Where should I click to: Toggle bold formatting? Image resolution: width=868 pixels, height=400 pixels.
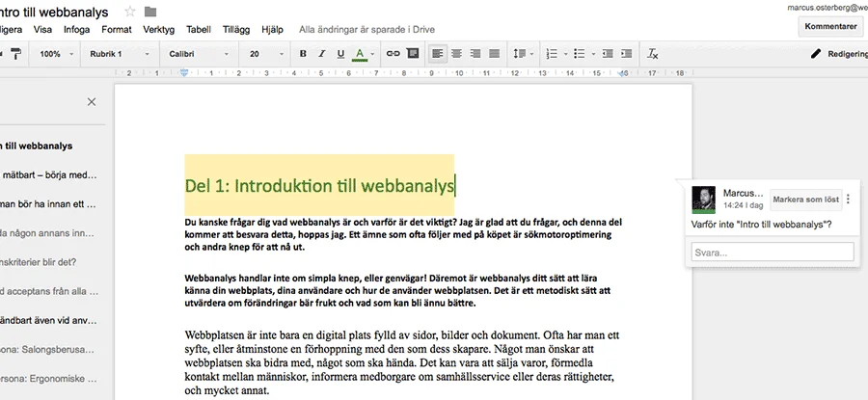click(302, 54)
